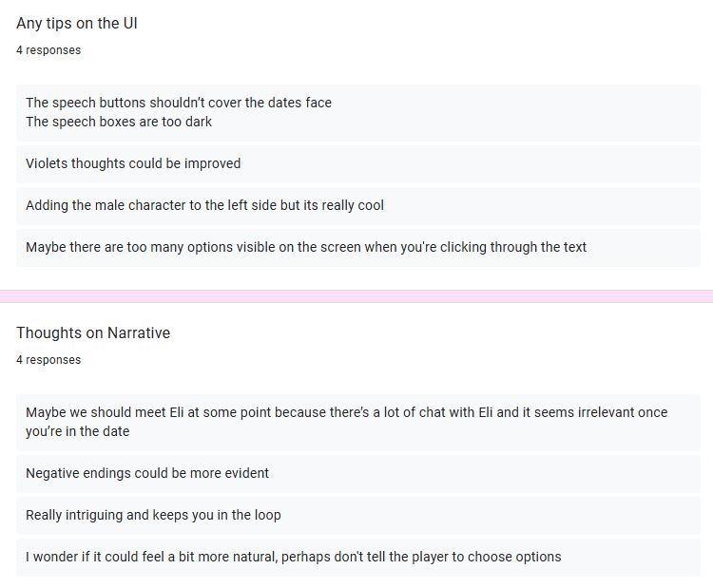Click the 'Adding the male character' response
Viewport: 713px width, 588px height.
click(x=358, y=205)
